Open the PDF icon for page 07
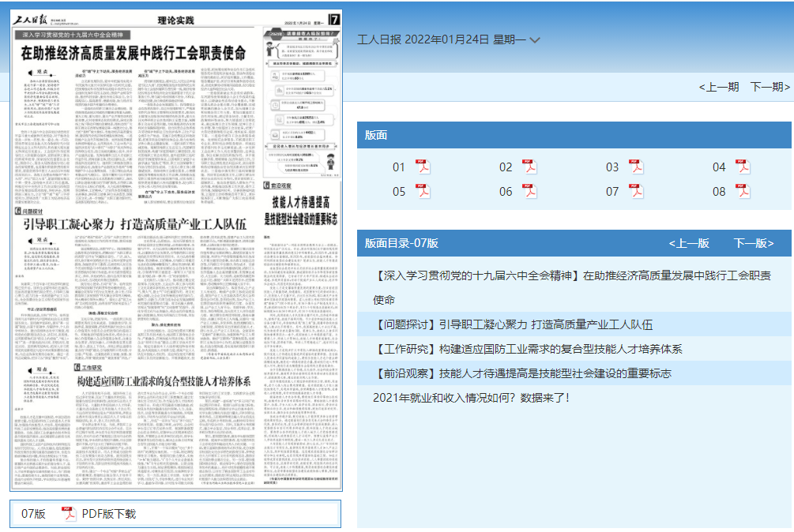Viewport: 794px width, 532px height. tap(636, 191)
